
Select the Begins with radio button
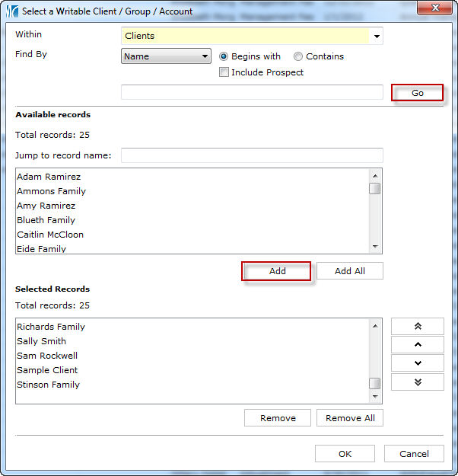224,56
